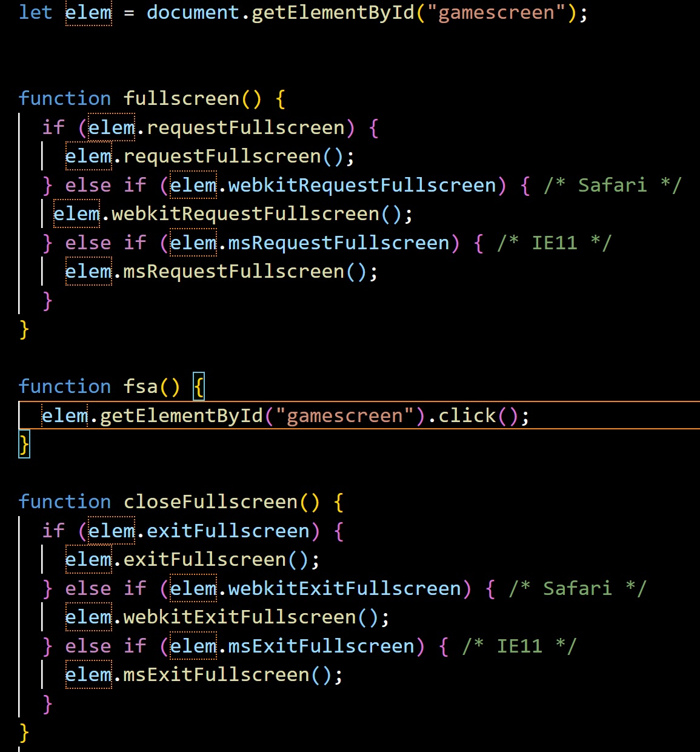Click the elem.msExitFullscreen() call statement
Screen dimensions: 700x752
coord(204,674)
